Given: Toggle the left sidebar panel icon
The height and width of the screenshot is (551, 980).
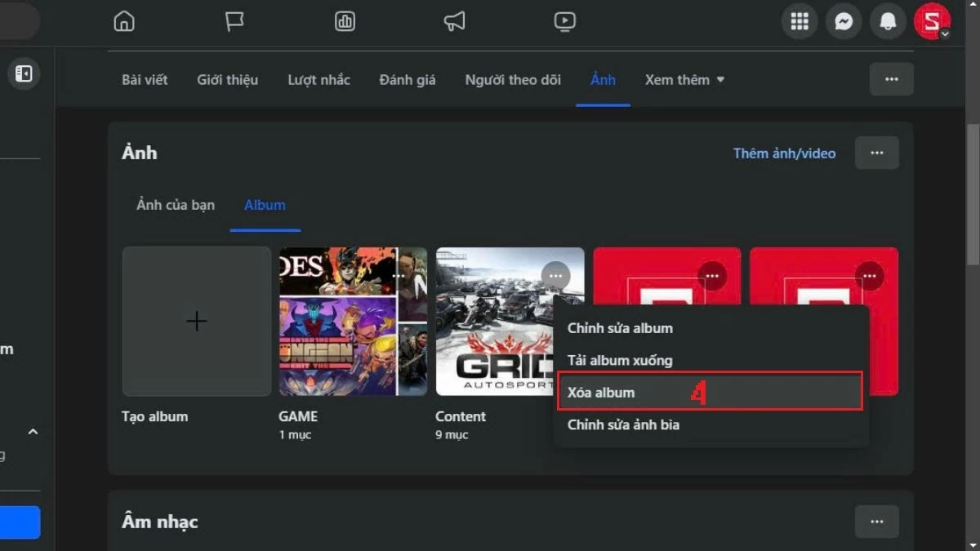Looking at the screenshot, I should coord(24,74).
